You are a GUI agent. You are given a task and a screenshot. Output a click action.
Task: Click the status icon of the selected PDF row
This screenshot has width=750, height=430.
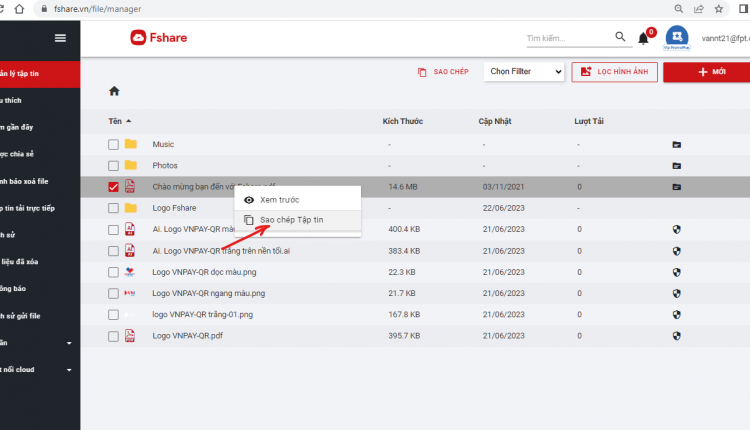coord(676,187)
